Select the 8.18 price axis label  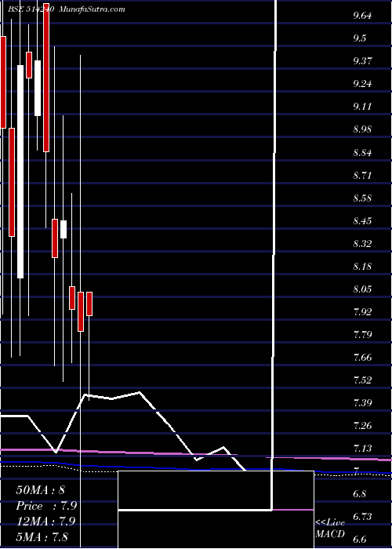click(x=362, y=267)
